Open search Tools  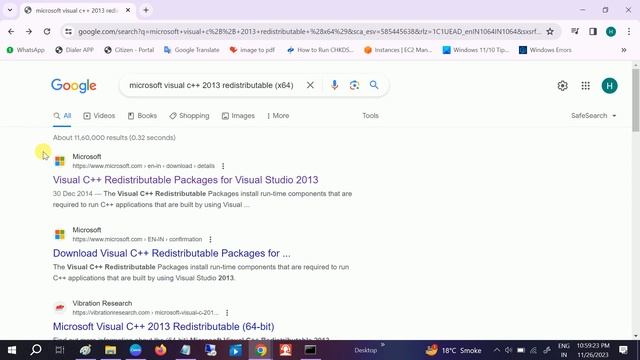coord(370,116)
